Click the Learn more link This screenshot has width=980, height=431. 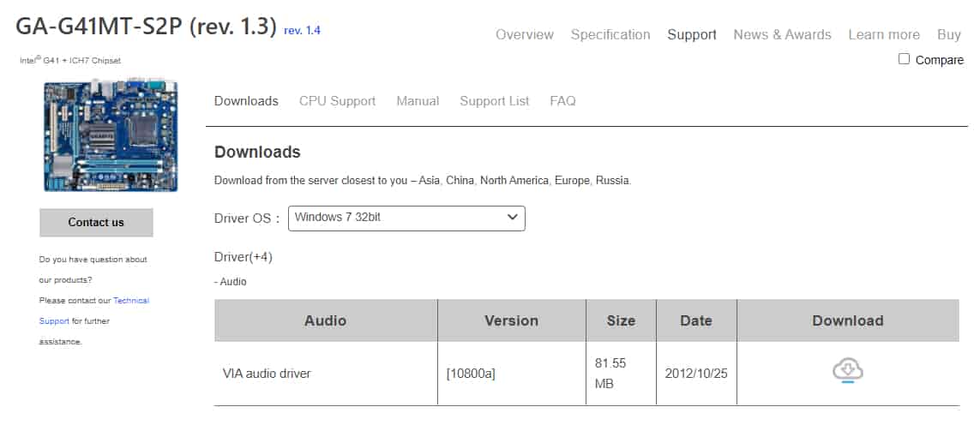coord(884,34)
